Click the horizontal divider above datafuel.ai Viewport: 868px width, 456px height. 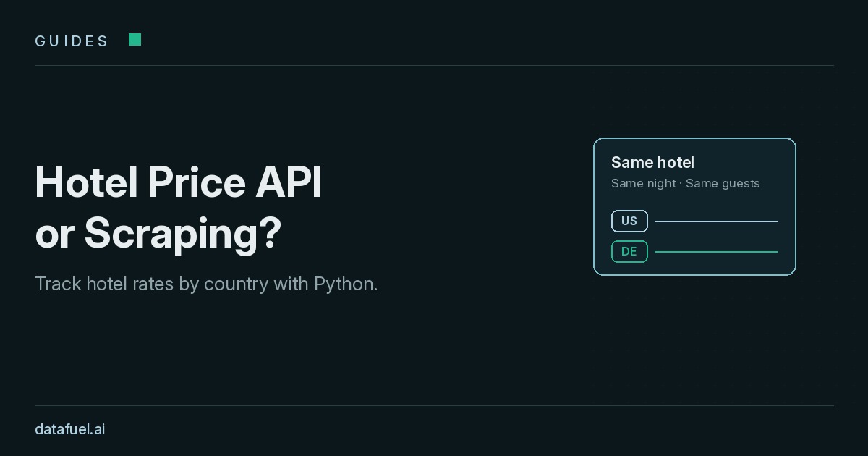click(x=434, y=405)
